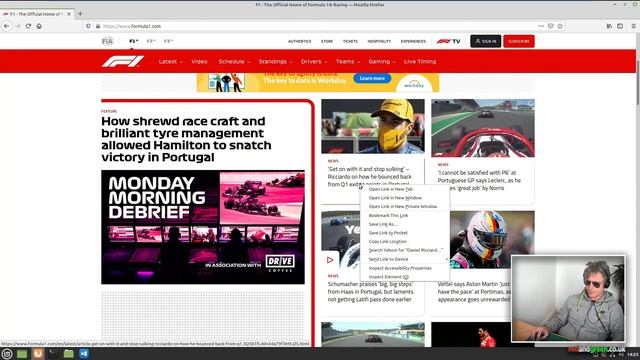Choose Open Link in New Private Window
Viewport: 640px width, 360px height.
point(404,207)
